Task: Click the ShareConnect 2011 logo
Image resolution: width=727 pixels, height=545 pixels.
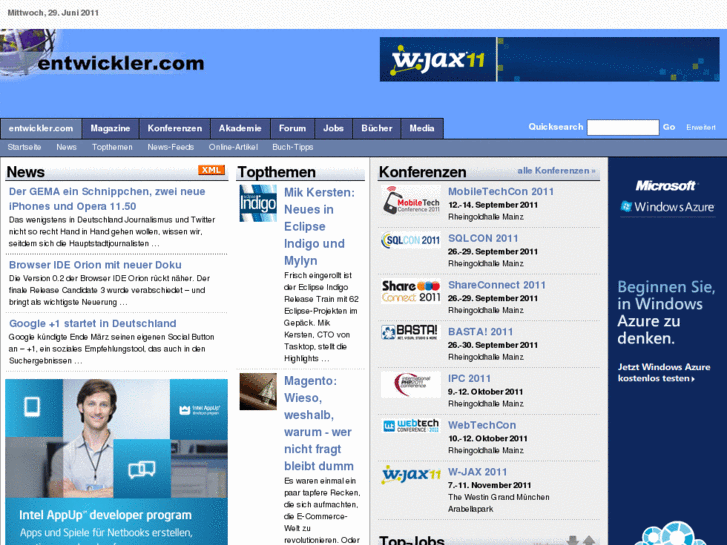Action: coord(411,291)
